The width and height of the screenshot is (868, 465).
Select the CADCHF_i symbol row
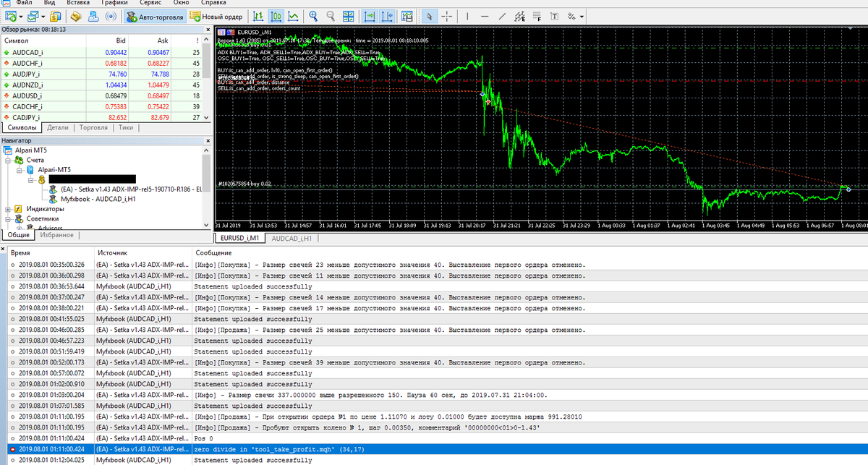(x=101, y=106)
